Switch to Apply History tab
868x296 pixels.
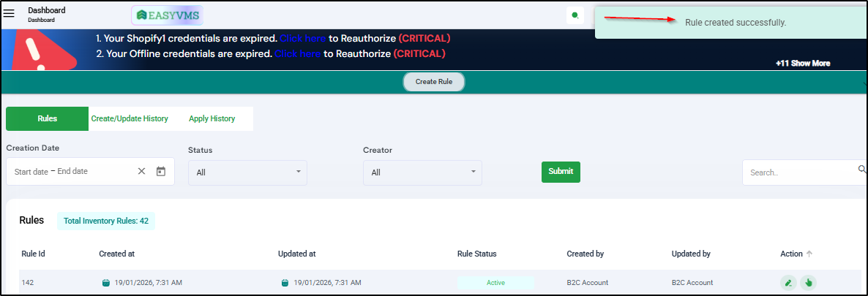tap(212, 118)
